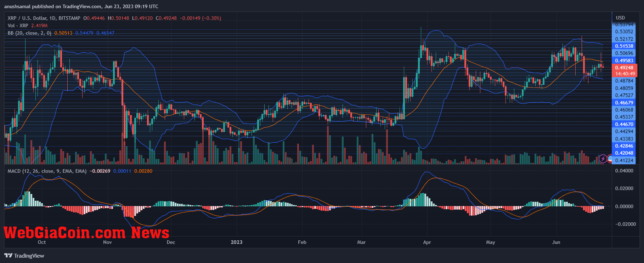
Task: Click the MACD histogram value −0.00269
Action: click(100, 171)
